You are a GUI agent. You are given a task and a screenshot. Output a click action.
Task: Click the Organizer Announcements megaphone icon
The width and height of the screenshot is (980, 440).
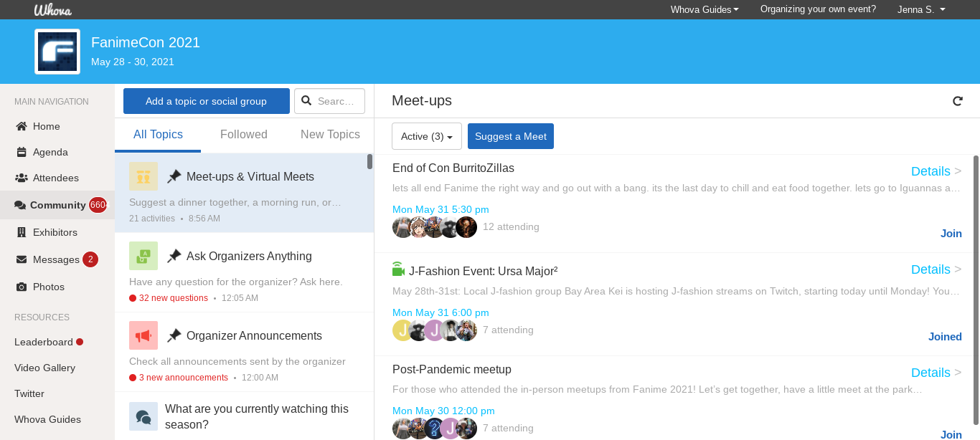point(143,335)
